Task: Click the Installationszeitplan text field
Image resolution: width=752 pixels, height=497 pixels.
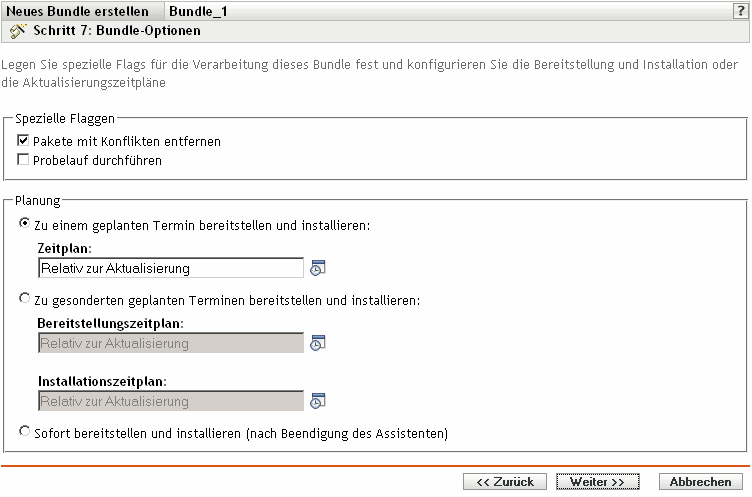Action: pos(170,401)
